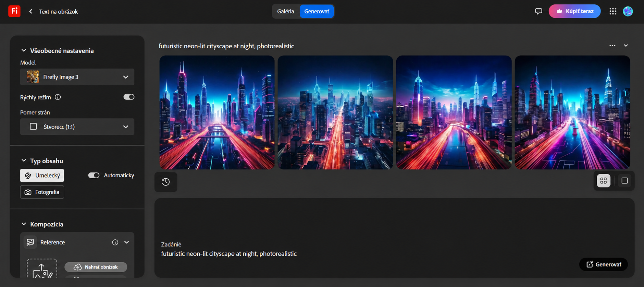Open the apps grid icon
Viewport: 644px width, 287px height.
pos(613,11)
